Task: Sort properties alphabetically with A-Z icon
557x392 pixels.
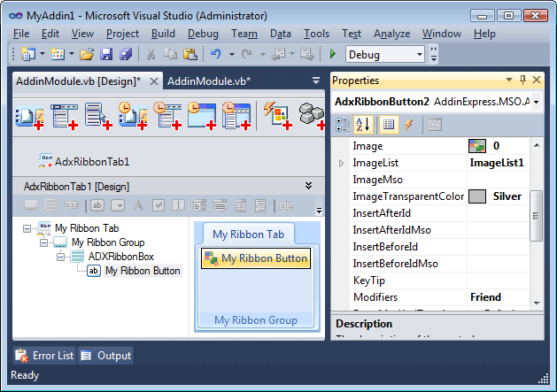Action: pos(363,125)
